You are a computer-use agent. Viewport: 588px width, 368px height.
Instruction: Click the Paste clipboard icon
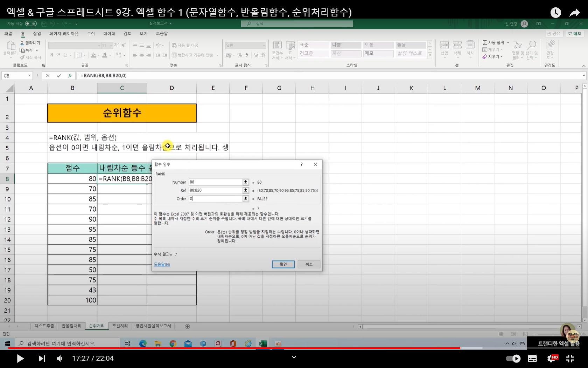click(10, 46)
